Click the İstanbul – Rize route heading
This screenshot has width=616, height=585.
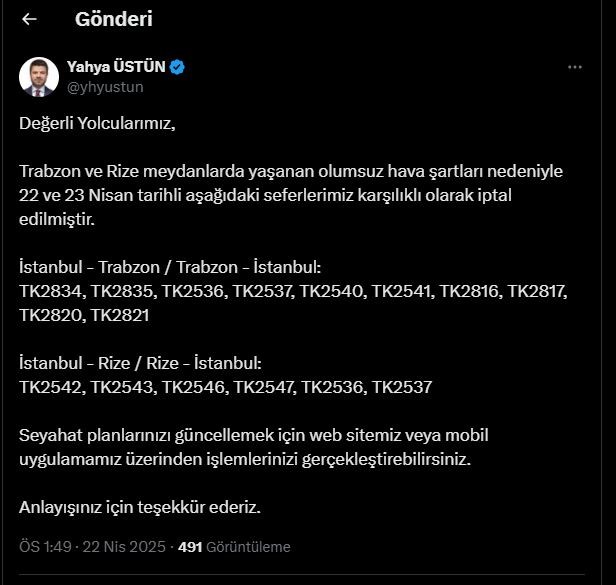click(x=139, y=362)
